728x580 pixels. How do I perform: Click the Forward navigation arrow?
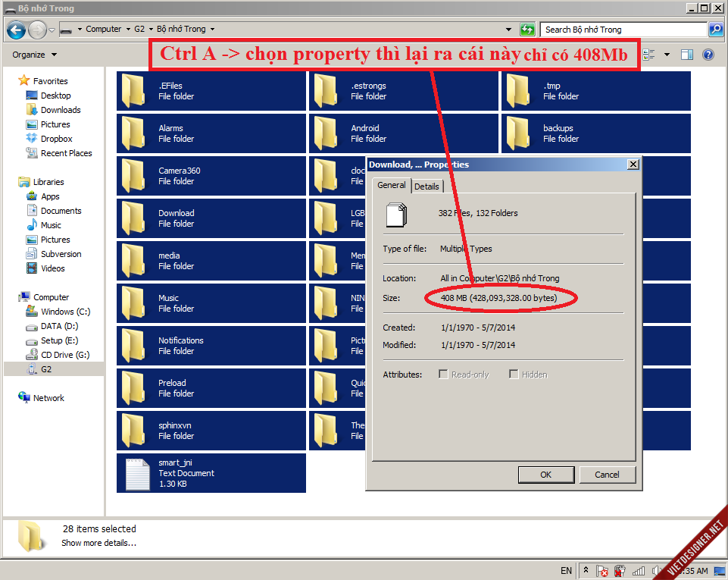pyautogui.click(x=37, y=30)
